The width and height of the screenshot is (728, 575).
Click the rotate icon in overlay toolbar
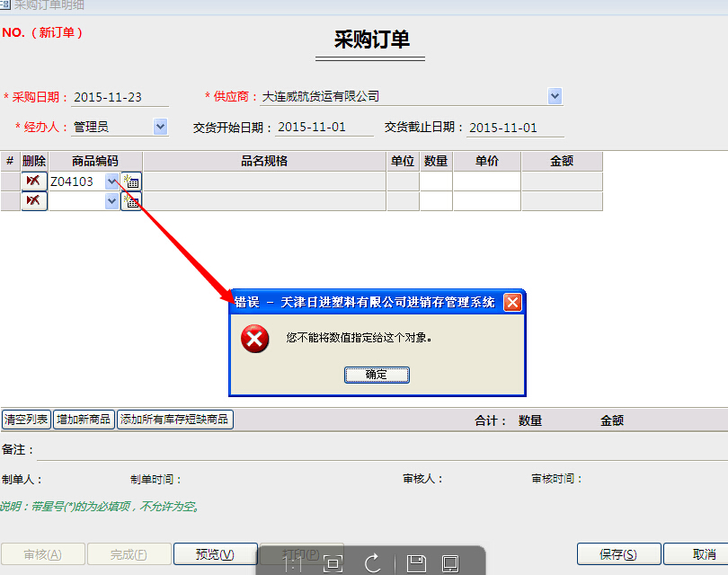[373, 563]
